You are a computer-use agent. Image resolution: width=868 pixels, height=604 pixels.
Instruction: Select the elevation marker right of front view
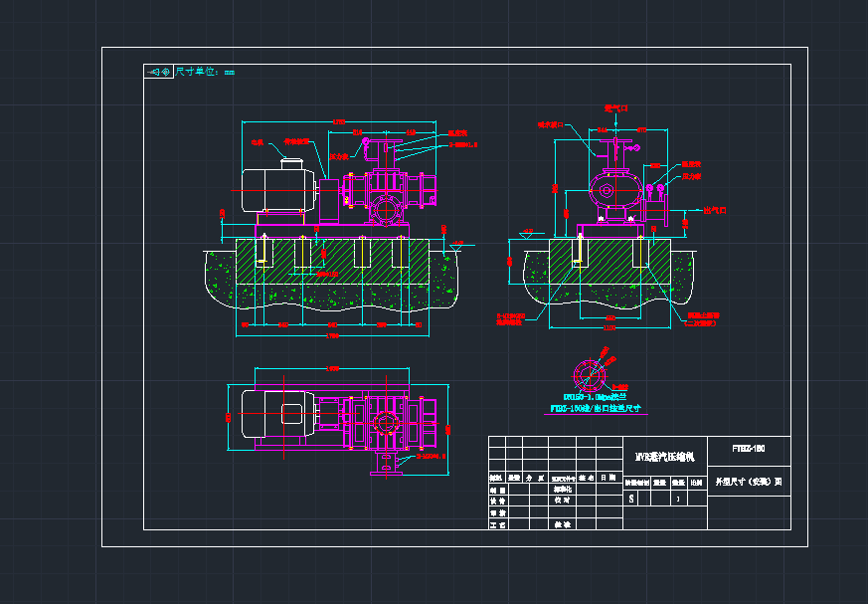457,245
